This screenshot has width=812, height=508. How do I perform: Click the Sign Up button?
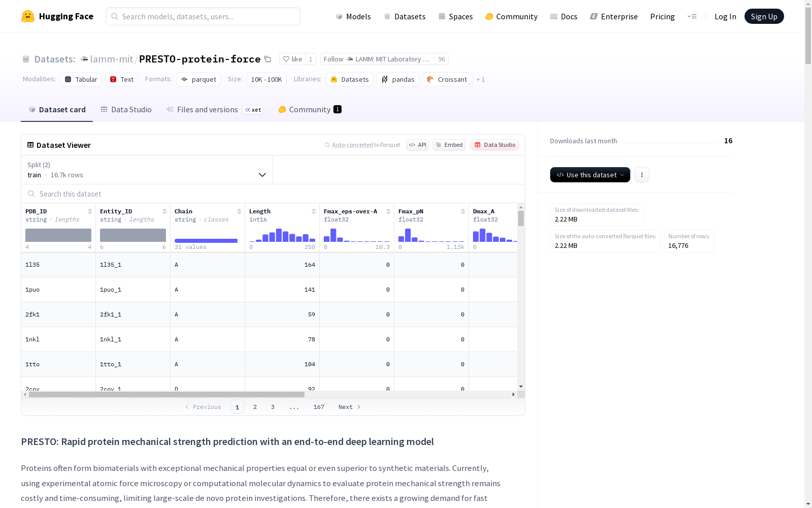pos(764,16)
